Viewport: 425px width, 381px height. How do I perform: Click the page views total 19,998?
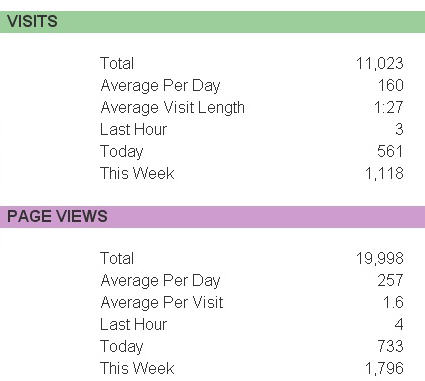380,258
